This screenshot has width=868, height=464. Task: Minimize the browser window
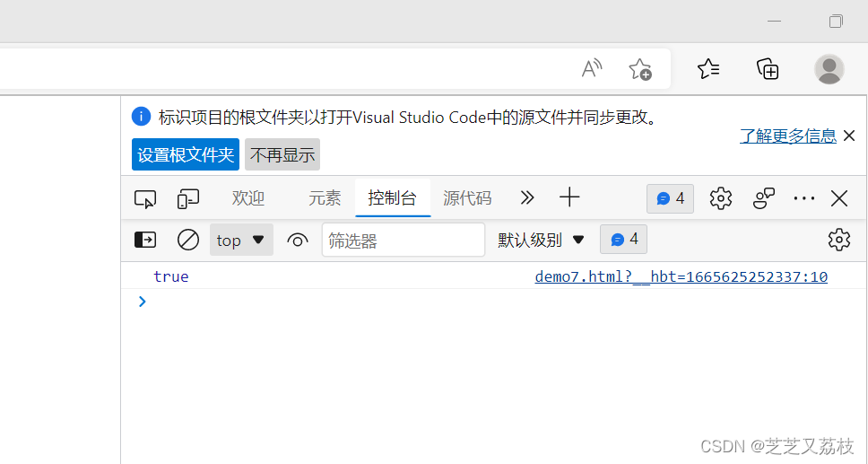(x=775, y=21)
